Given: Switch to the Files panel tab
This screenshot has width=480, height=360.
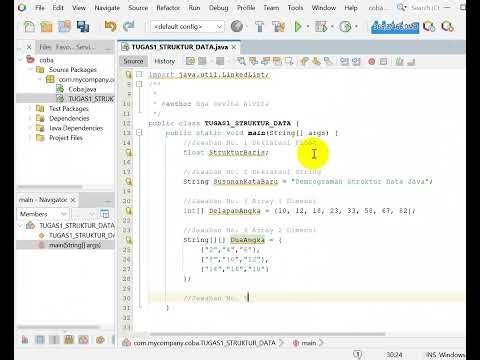Looking at the screenshot, I should [45, 47].
